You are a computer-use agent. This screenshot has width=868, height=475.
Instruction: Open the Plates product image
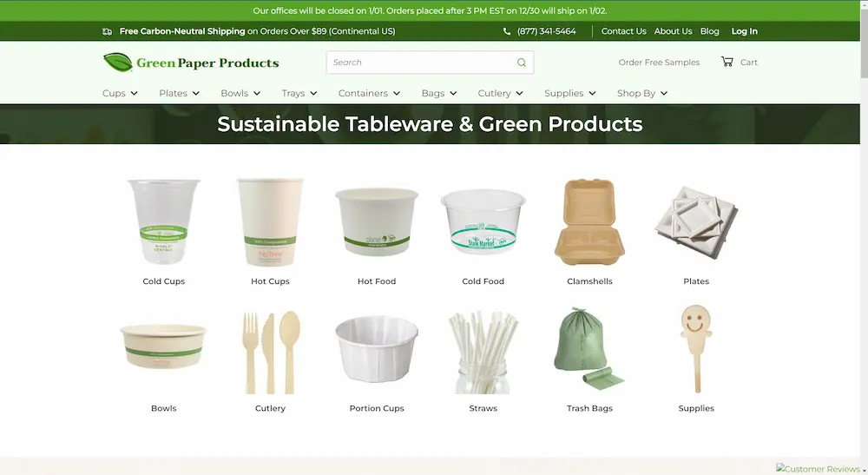coord(696,222)
